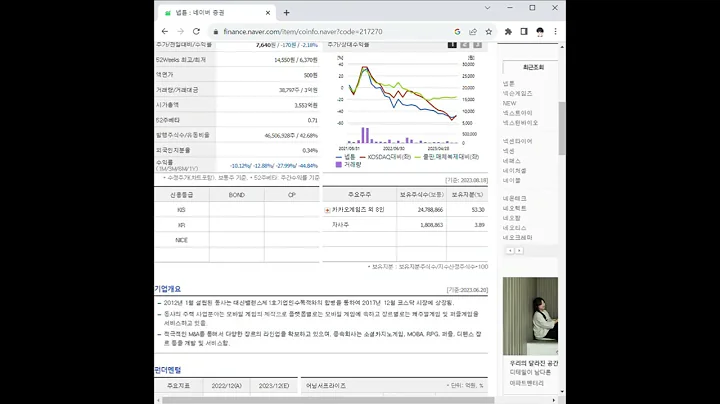Select the 넵튠 네이버 증권 tab

pos(216,12)
